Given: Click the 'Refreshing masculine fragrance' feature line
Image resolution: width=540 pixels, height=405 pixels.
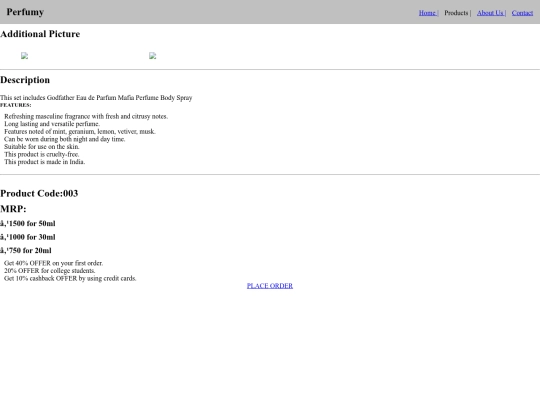Looking at the screenshot, I should pos(86,116).
